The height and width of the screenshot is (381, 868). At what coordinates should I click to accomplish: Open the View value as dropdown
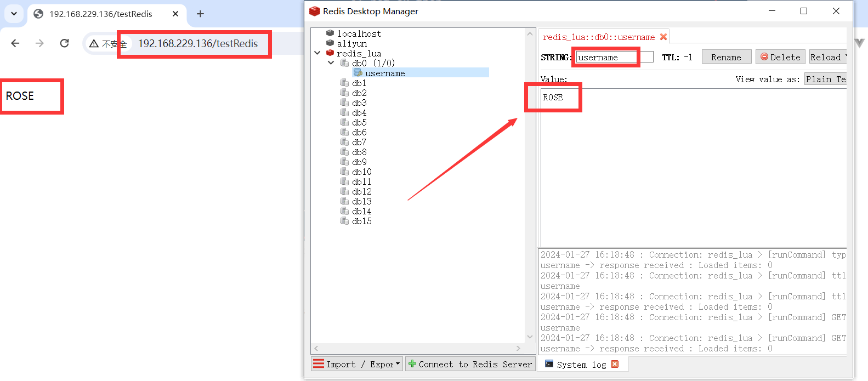826,79
